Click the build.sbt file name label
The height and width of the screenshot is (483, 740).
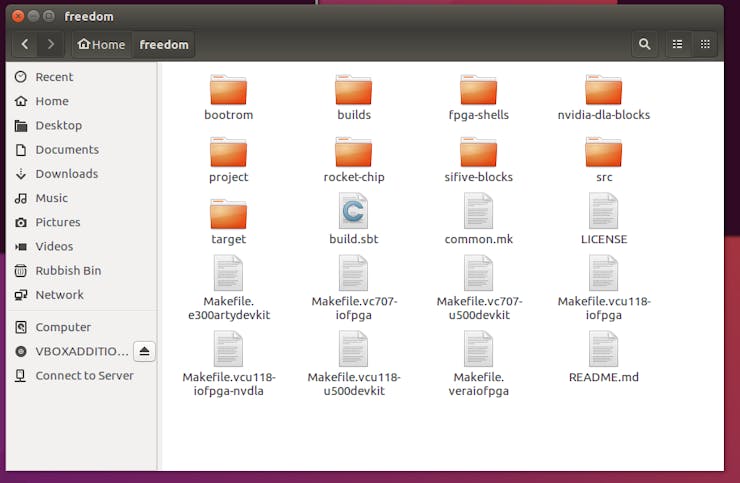[353, 239]
